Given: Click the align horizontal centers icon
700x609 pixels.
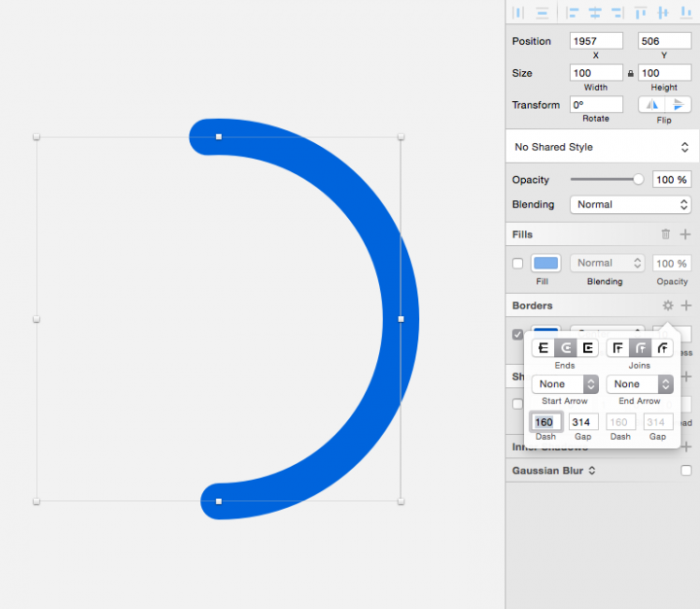Looking at the screenshot, I should [x=594, y=13].
